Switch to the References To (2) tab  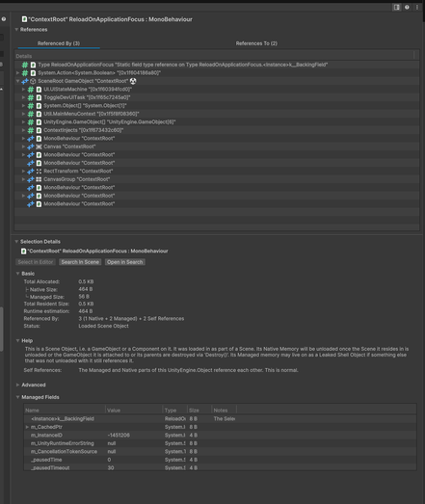(256, 43)
